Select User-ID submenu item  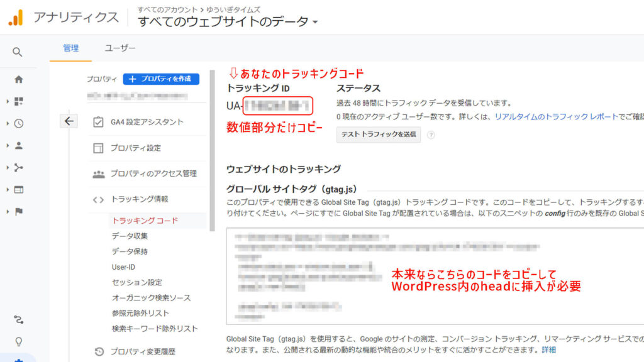tap(123, 267)
